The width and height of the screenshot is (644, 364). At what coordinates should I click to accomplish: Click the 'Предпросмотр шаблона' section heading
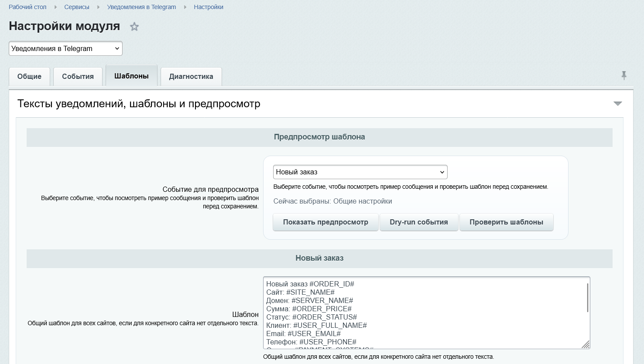click(319, 137)
